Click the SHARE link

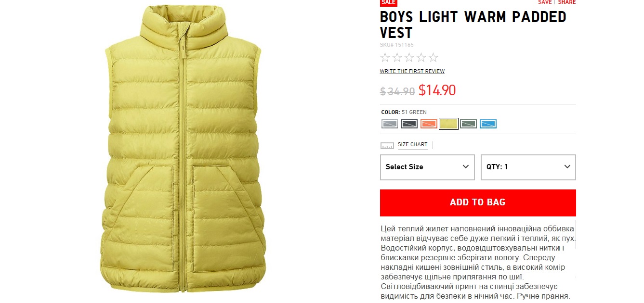click(x=567, y=2)
